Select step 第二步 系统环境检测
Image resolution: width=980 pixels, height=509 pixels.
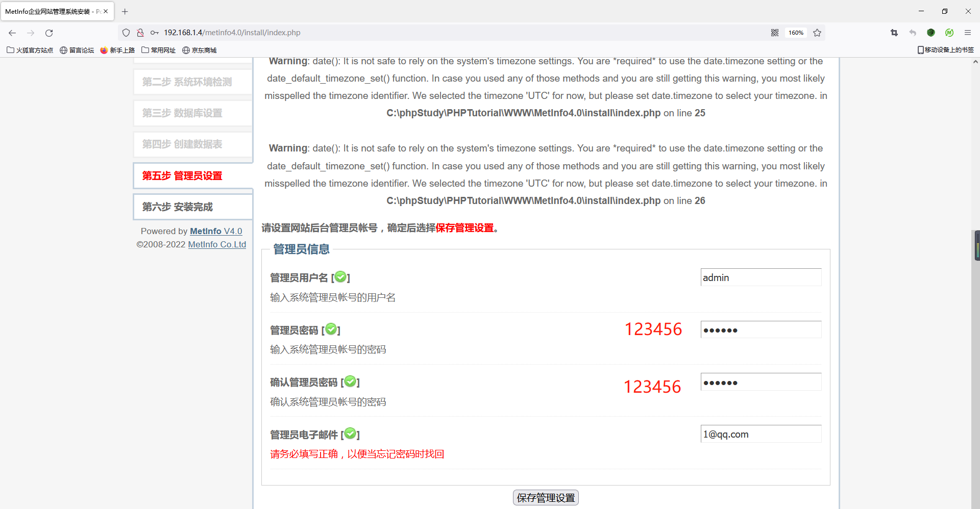(x=193, y=82)
